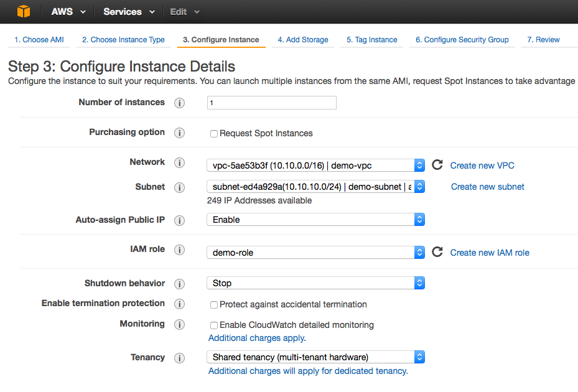Show info for Number of instances
Image resolution: width=578 pixels, height=392 pixels.
coord(180,103)
